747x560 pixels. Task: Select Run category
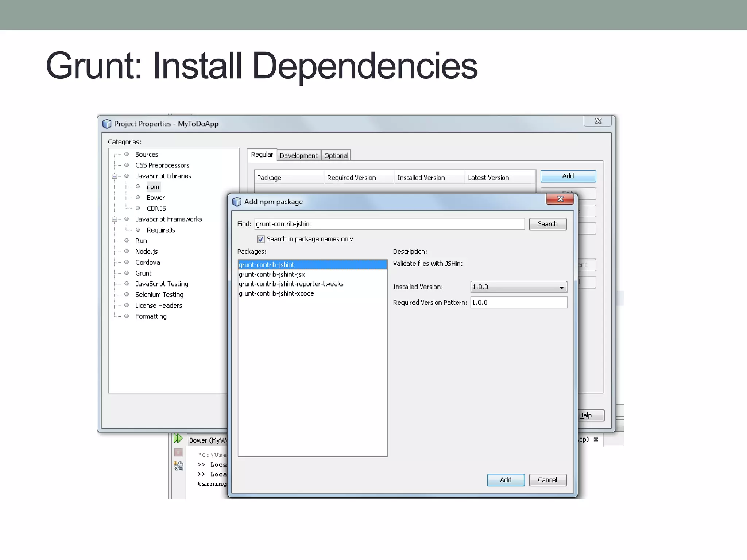(x=141, y=241)
